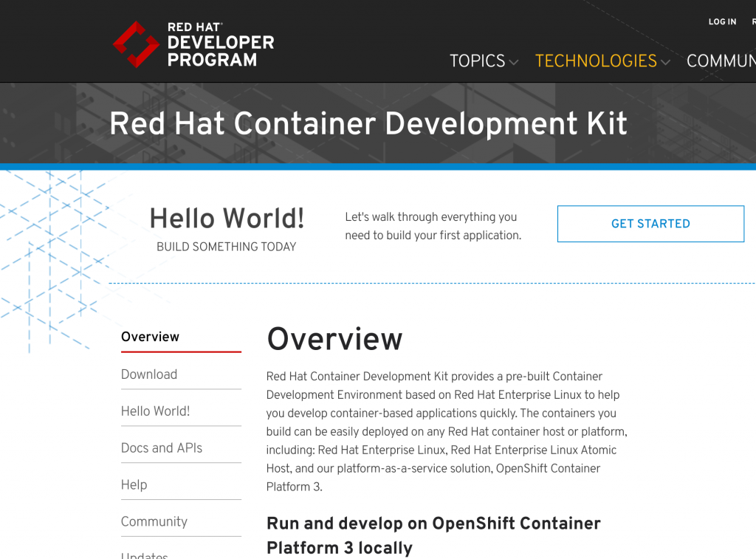Click the Log In link
Viewport: 756px width, 559px height.
(x=722, y=21)
